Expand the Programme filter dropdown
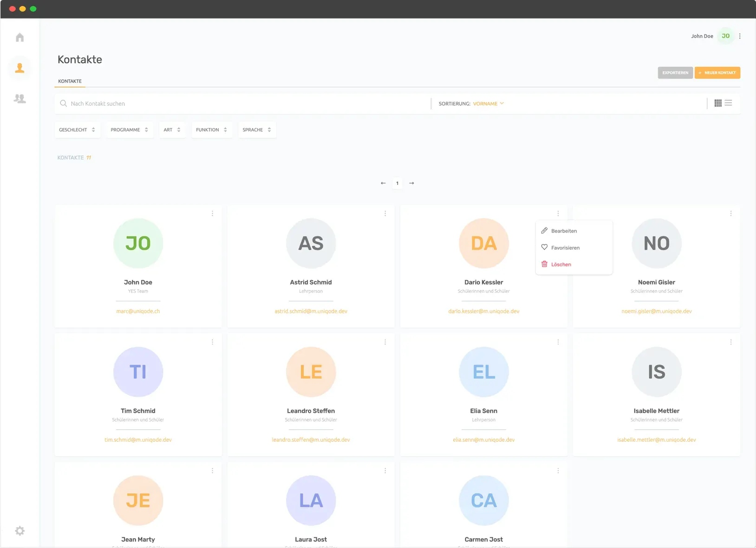This screenshot has width=756, height=548. 129,130
